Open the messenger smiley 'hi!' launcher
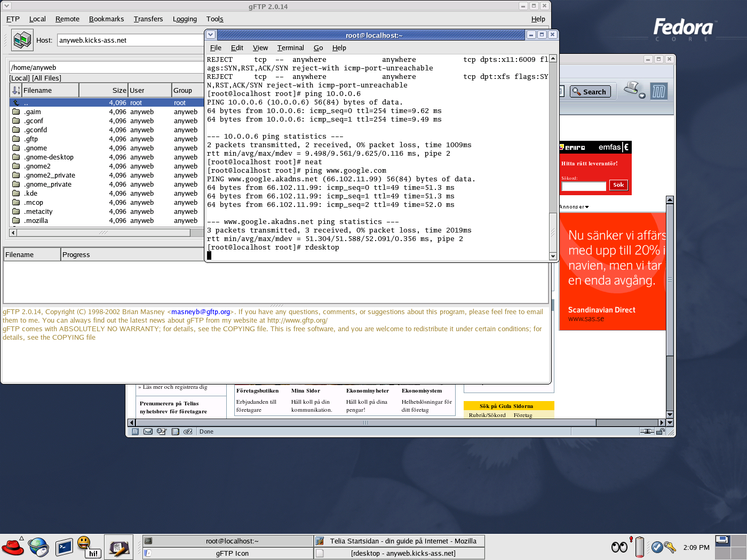 coord(89,547)
